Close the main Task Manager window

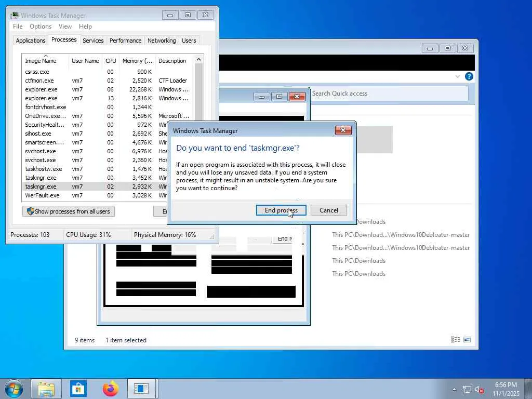206,15
